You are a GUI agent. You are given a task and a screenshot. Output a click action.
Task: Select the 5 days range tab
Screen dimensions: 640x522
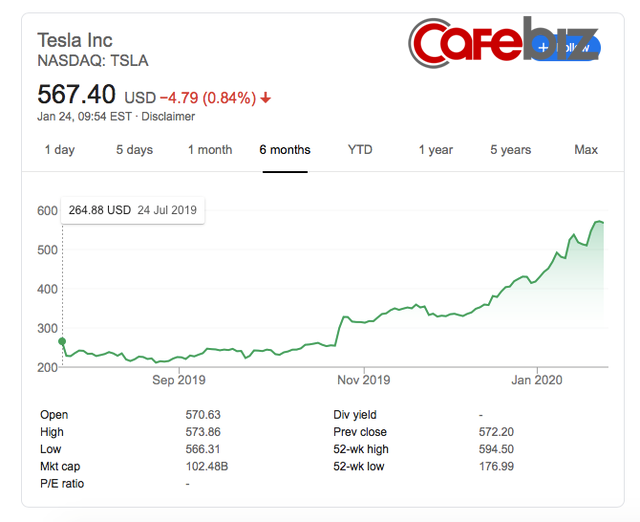point(134,150)
